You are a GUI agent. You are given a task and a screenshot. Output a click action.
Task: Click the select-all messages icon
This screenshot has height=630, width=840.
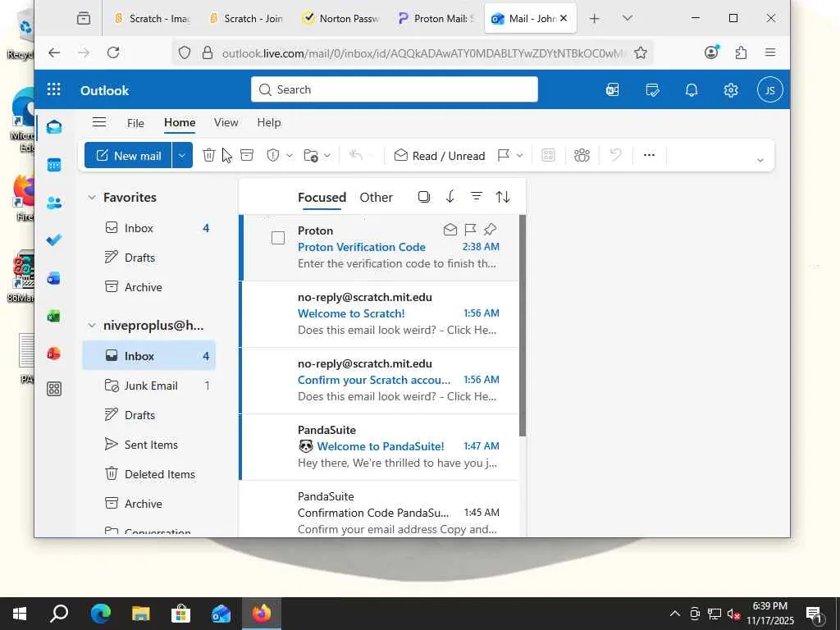[424, 197]
